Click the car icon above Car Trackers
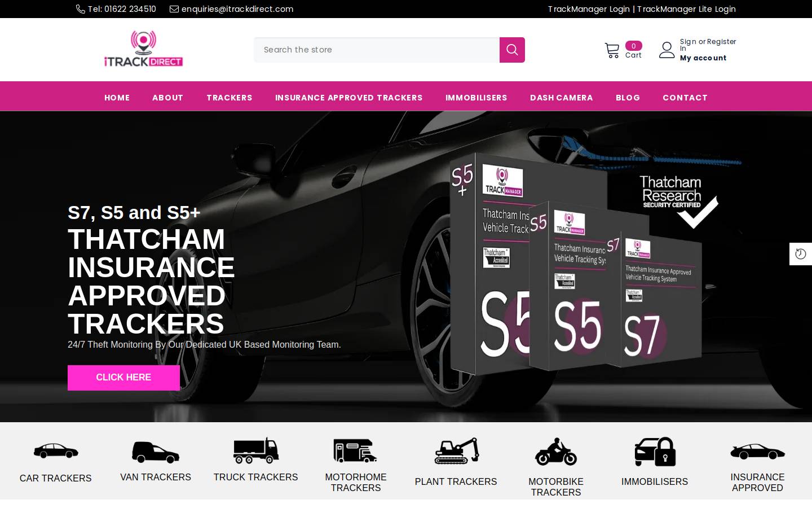812x508 pixels. 56,450
